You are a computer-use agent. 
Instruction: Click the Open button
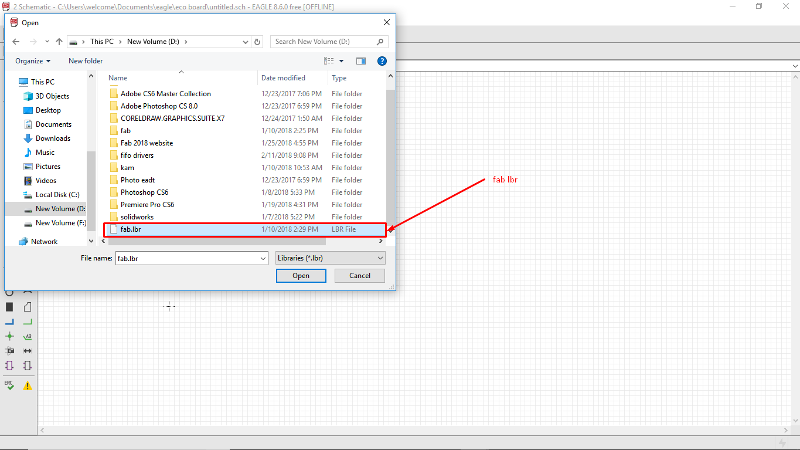click(x=301, y=276)
